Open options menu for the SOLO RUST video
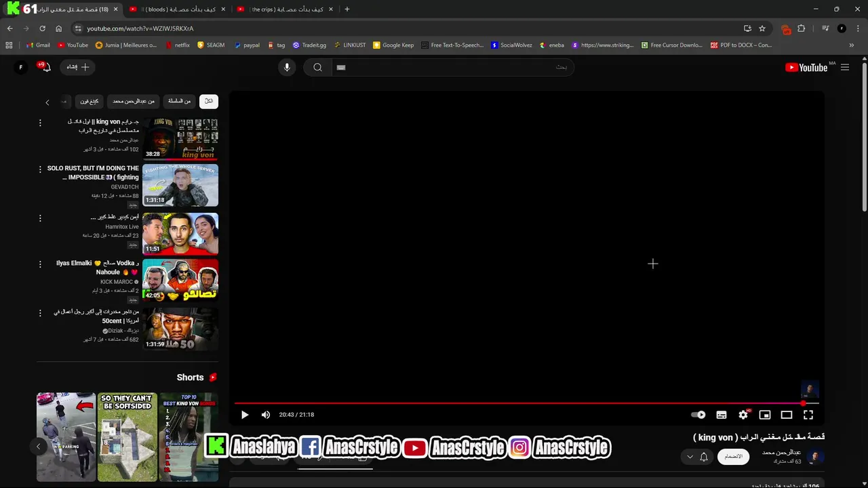The height and width of the screenshot is (488, 868). (40, 169)
